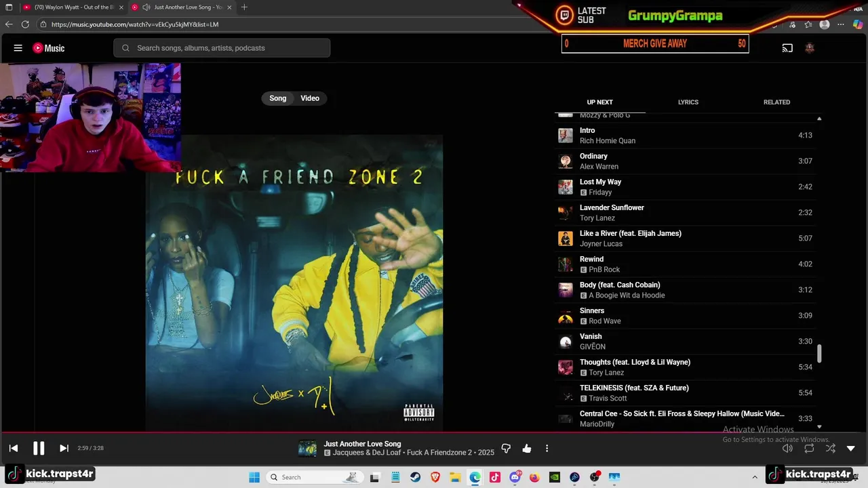
Task: Mute tab via speaker icon on music tab
Action: coord(146,7)
